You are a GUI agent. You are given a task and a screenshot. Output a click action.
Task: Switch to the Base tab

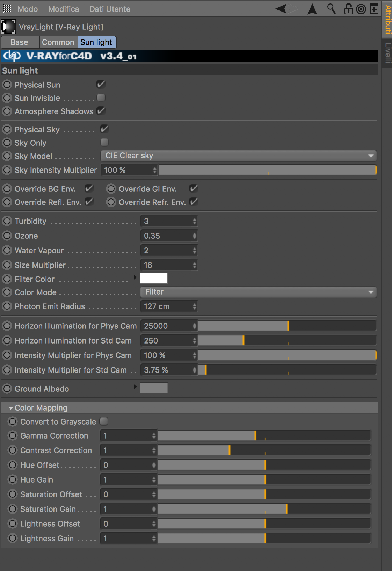tap(20, 42)
